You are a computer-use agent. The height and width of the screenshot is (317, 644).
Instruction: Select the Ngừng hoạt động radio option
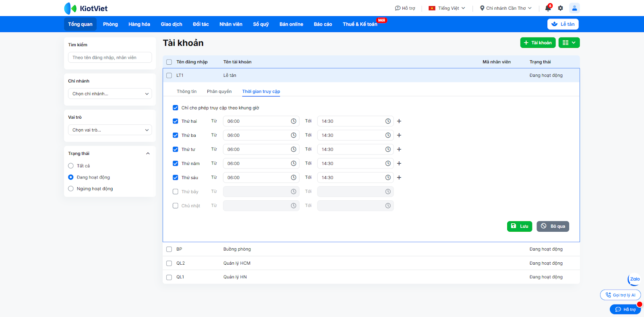click(x=71, y=189)
